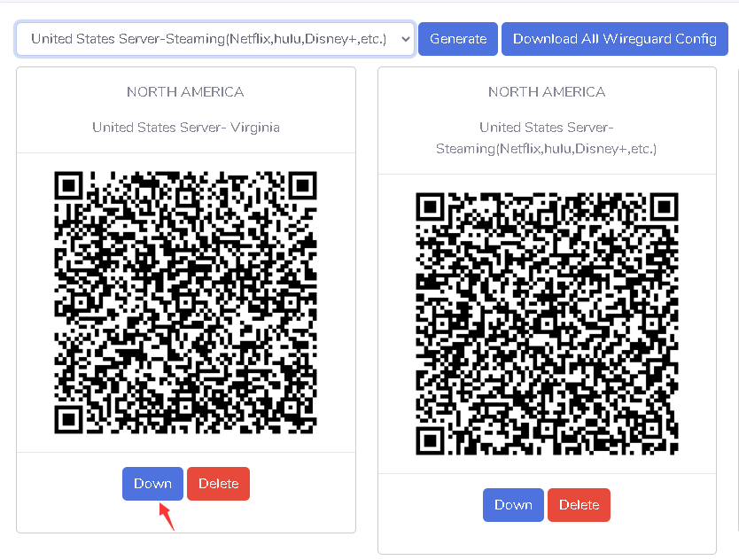The height and width of the screenshot is (560, 739).
Task: Click bottom-left finder square of Steaming QR
Action: click(430, 440)
